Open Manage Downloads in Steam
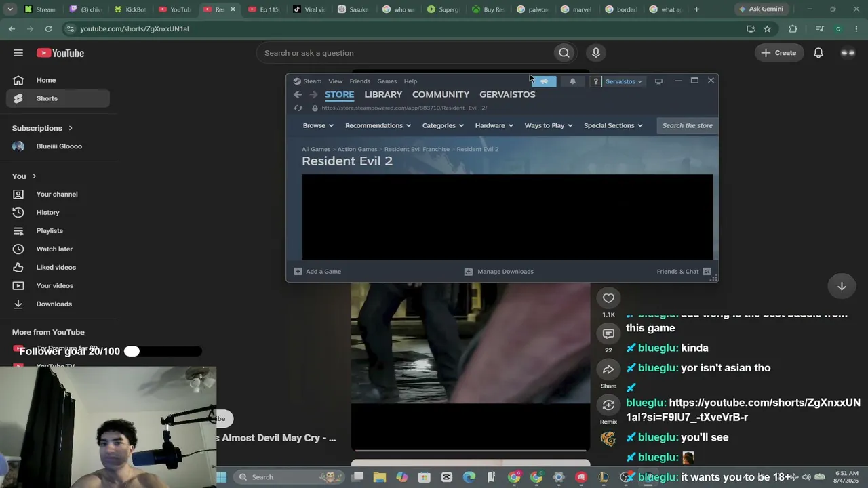The height and width of the screenshot is (488, 868). coord(498,272)
